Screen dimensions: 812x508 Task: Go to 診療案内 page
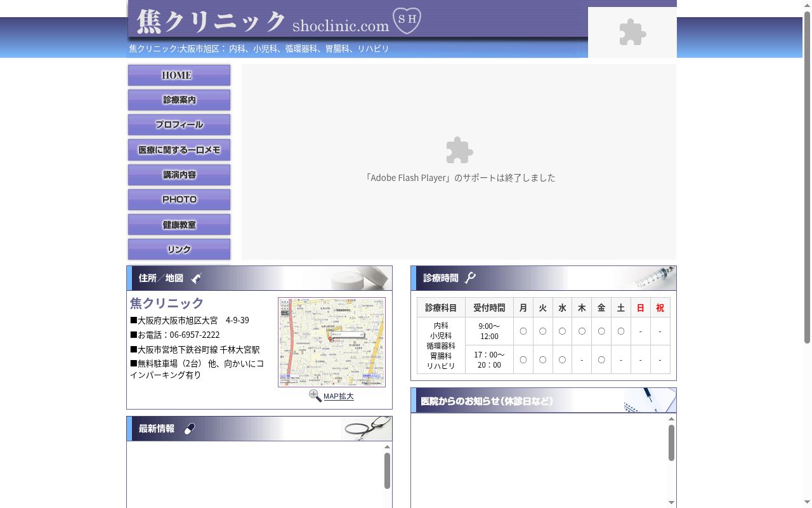[179, 100]
